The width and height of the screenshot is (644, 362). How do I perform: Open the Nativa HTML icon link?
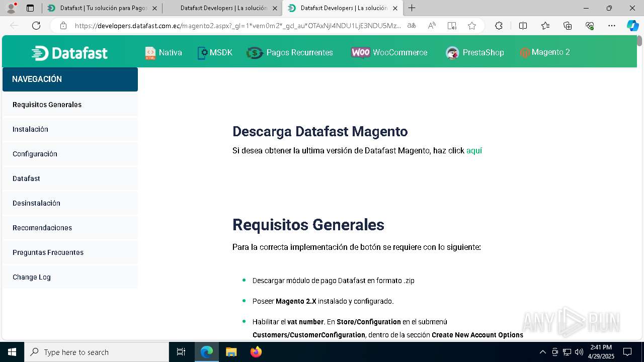(150, 53)
